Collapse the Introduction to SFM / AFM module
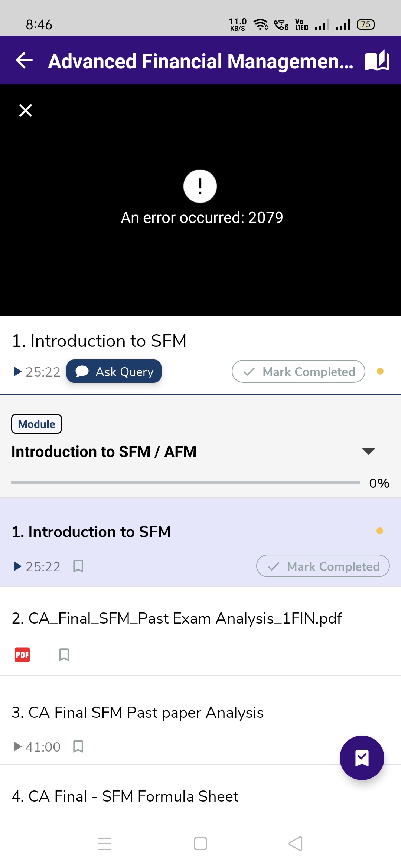Screen dimensions: 401x868 click(x=368, y=451)
